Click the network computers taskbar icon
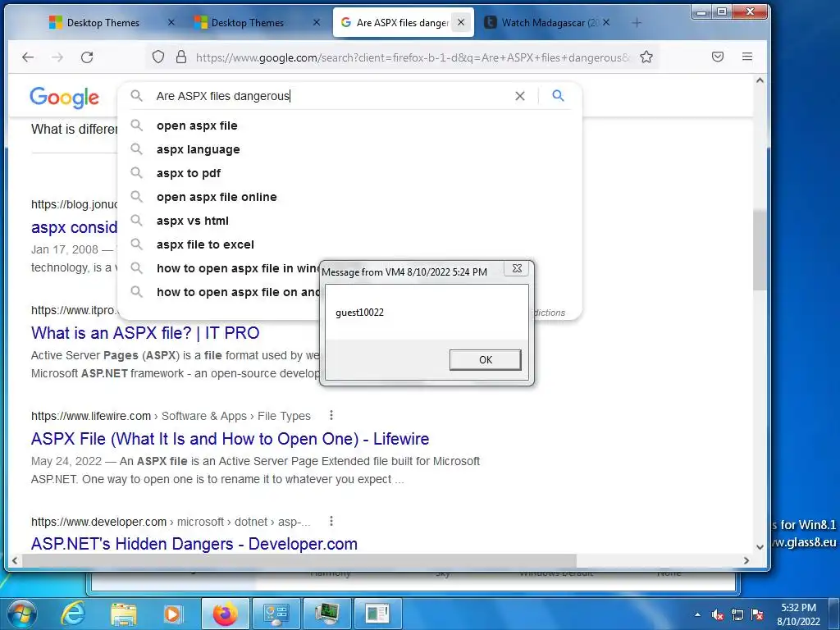This screenshot has height=630, width=840. (276, 614)
